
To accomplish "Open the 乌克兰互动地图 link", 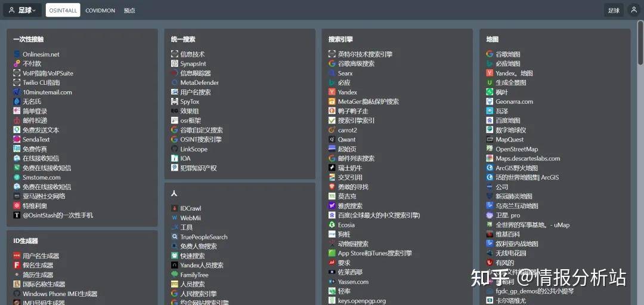I will point(517,205).
